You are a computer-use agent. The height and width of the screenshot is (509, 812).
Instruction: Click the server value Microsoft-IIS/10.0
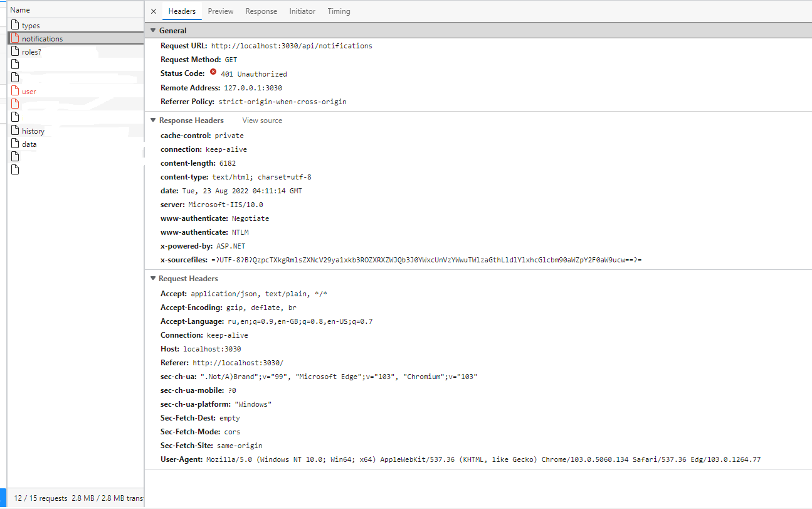pyautogui.click(x=226, y=205)
